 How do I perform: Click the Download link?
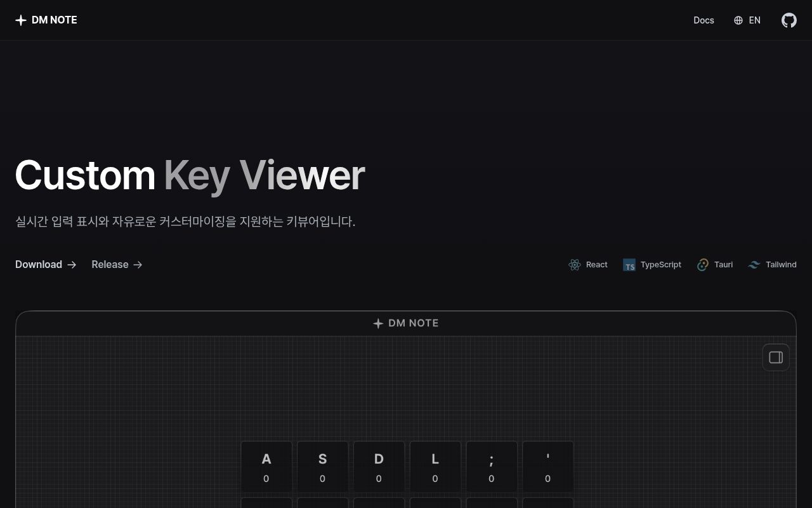point(46,265)
